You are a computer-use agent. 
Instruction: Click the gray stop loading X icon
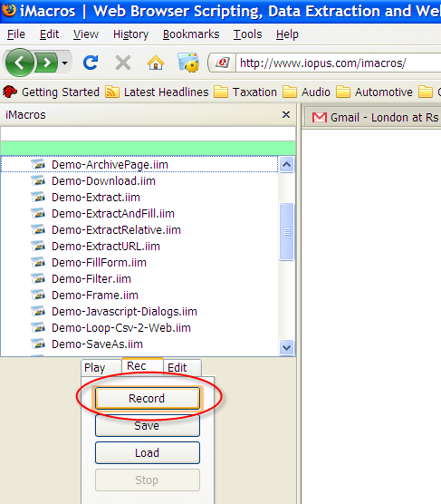pyautogui.click(x=123, y=63)
